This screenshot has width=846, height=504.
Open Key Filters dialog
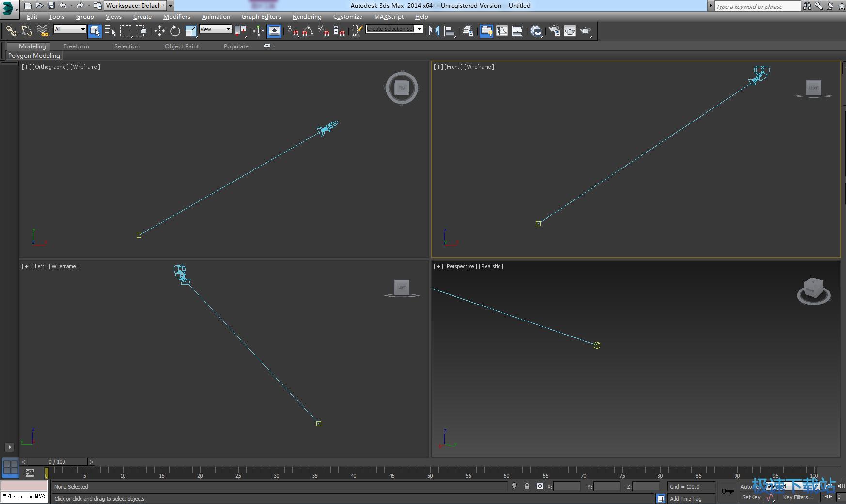798,497
